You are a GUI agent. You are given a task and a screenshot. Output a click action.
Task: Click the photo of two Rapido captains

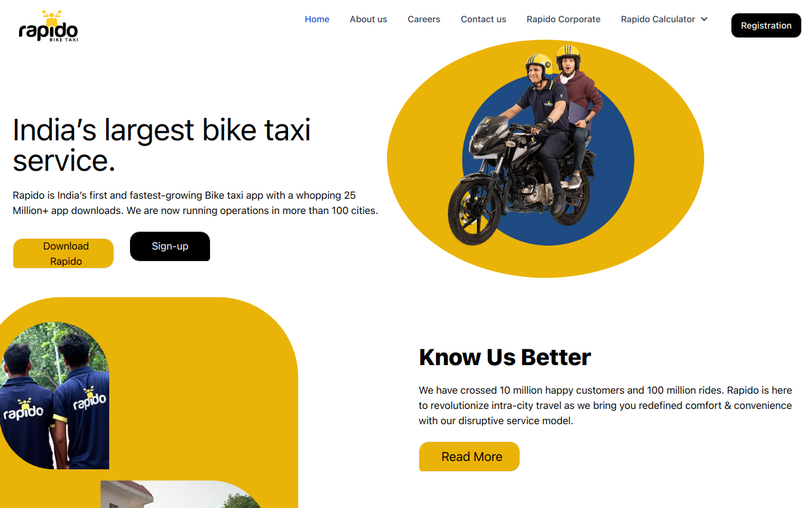coord(55,396)
